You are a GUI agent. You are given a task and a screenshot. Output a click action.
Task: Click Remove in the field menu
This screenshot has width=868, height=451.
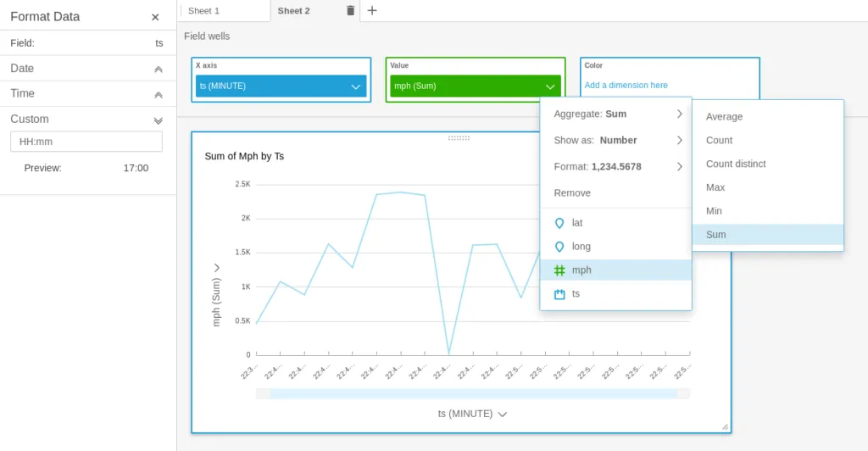point(572,193)
